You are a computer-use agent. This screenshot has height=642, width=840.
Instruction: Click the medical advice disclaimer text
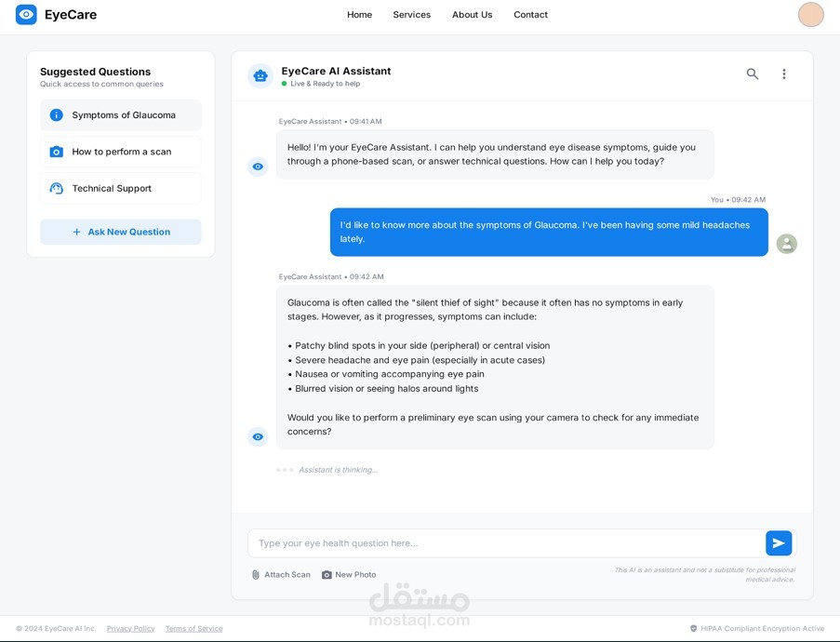tap(705, 574)
